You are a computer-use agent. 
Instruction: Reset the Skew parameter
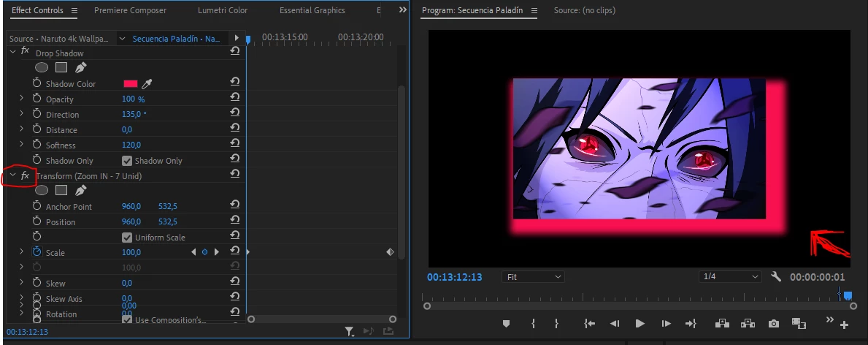235,281
